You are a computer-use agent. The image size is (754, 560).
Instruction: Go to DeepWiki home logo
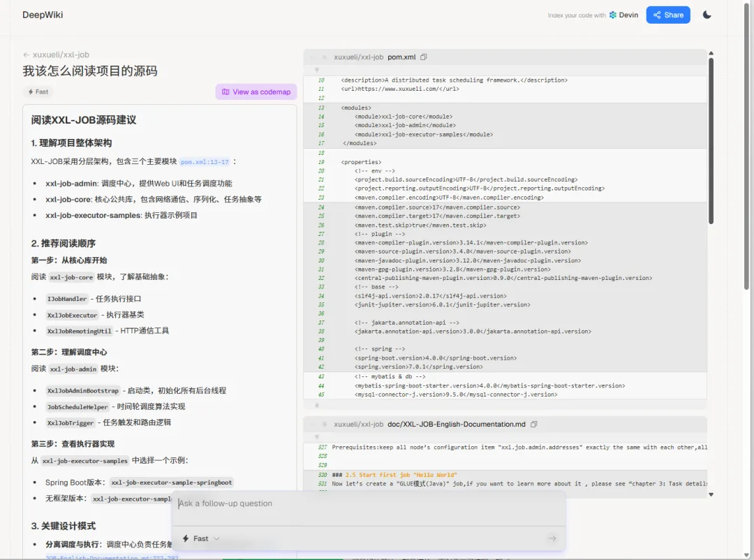[x=43, y=15]
